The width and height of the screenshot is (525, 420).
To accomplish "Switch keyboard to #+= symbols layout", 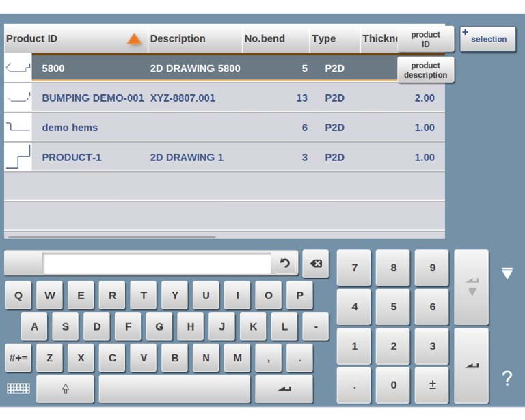I will pos(18,358).
